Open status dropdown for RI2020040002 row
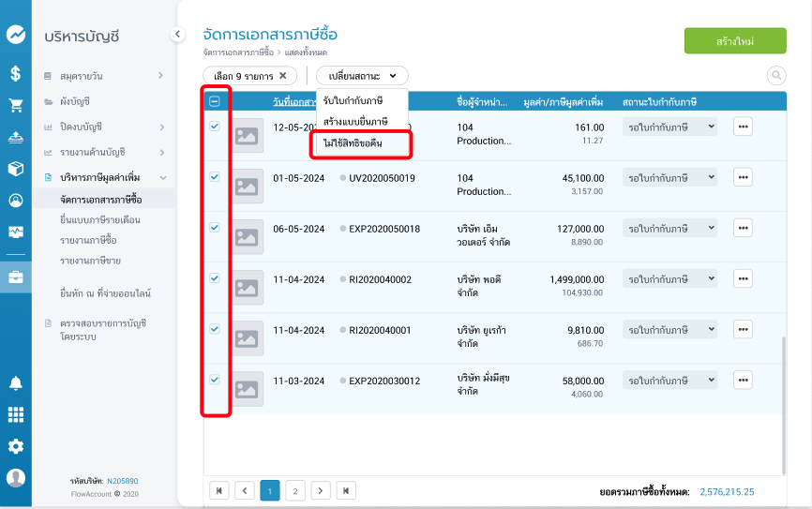Image resolution: width=812 pixels, height=509 pixels. pos(669,278)
